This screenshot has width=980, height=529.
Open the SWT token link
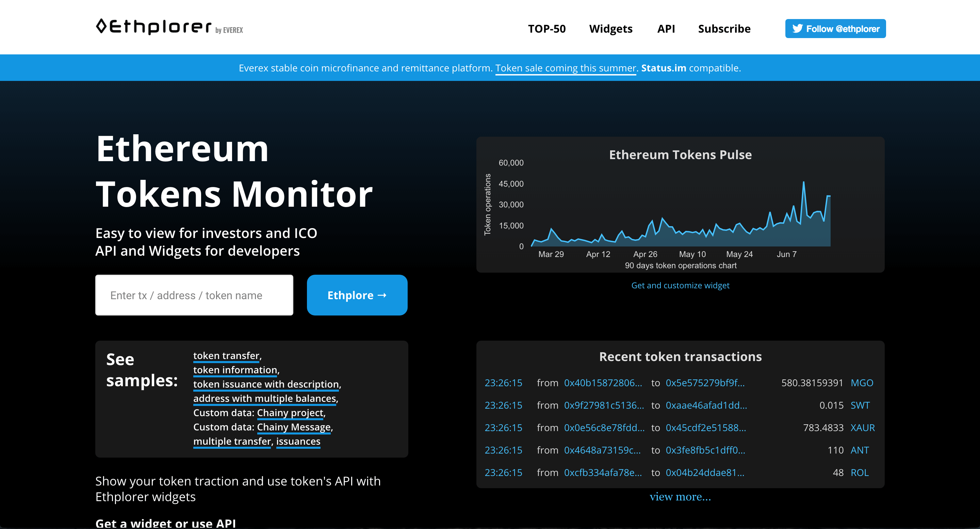(860, 405)
